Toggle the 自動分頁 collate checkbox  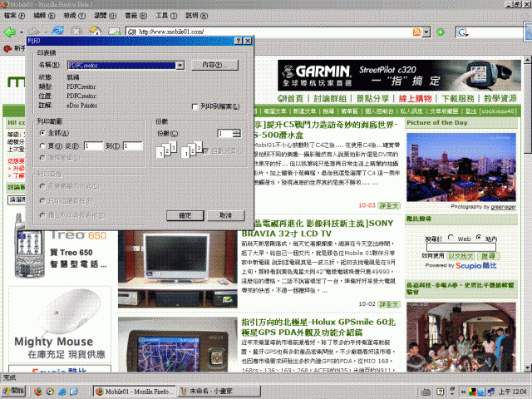pos(205,151)
